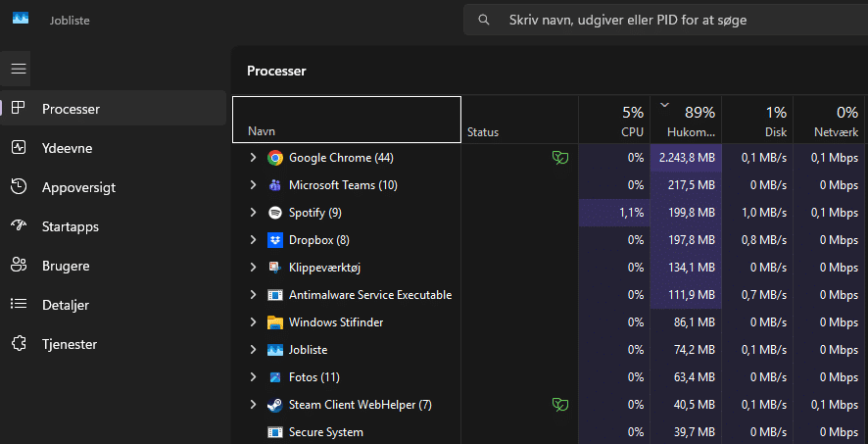The height and width of the screenshot is (444, 868).
Task: Click Windows Stifinder memory 86,1 MB
Action: pyautogui.click(x=695, y=322)
